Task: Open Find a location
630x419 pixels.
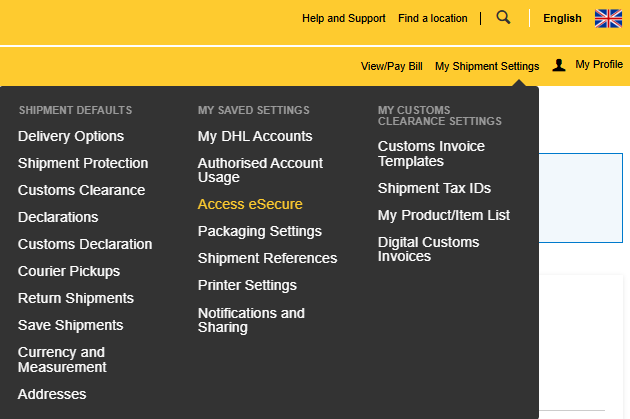Action: 433,18
